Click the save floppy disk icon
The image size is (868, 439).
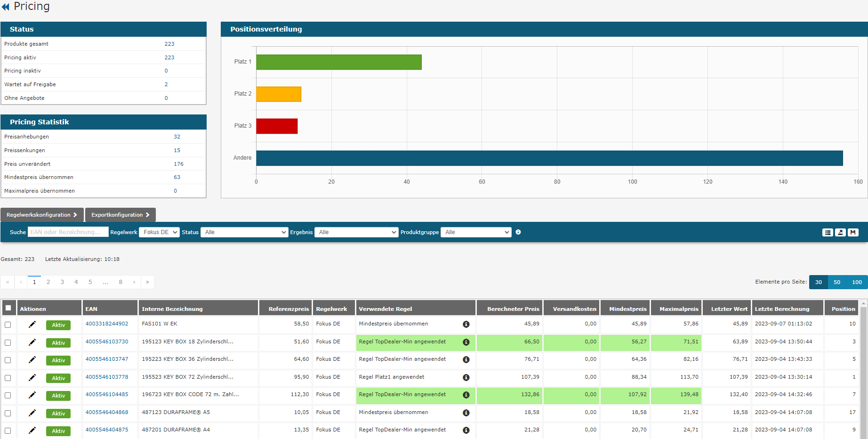pos(853,232)
